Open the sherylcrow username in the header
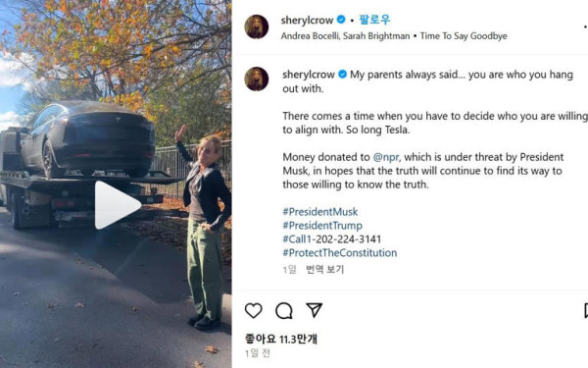The height and width of the screenshot is (368, 588). [x=307, y=20]
